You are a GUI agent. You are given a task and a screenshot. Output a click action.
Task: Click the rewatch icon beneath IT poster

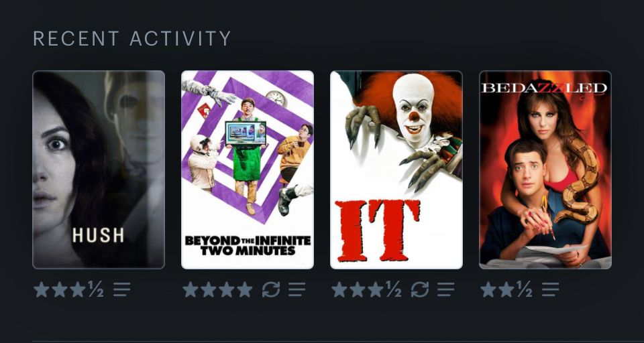click(x=420, y=289)
